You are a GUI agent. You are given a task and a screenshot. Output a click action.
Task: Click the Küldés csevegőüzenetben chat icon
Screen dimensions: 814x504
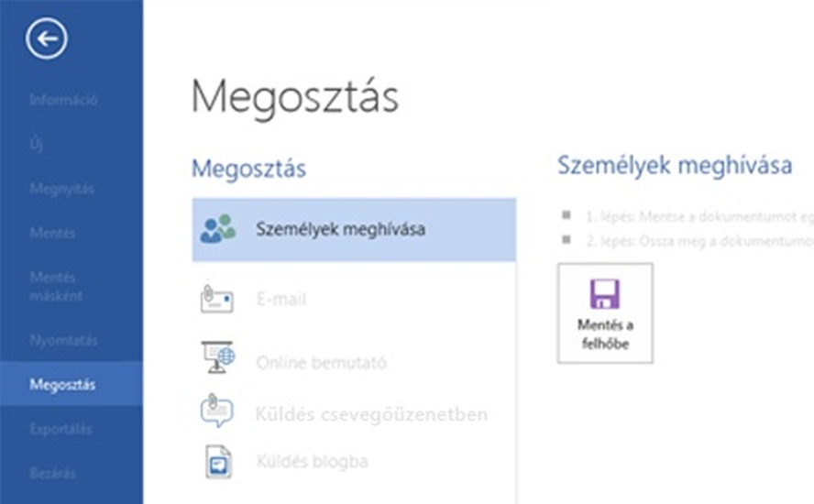tap(217, 411)
